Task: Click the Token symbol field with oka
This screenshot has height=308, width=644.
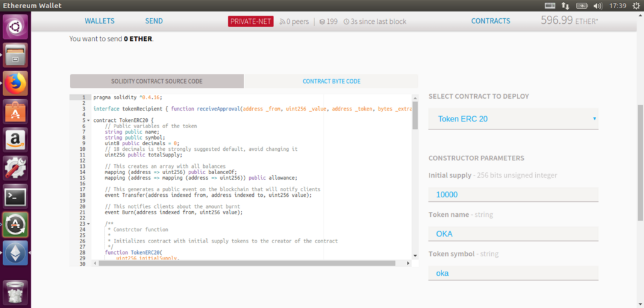Action: [x=513, y=273]
